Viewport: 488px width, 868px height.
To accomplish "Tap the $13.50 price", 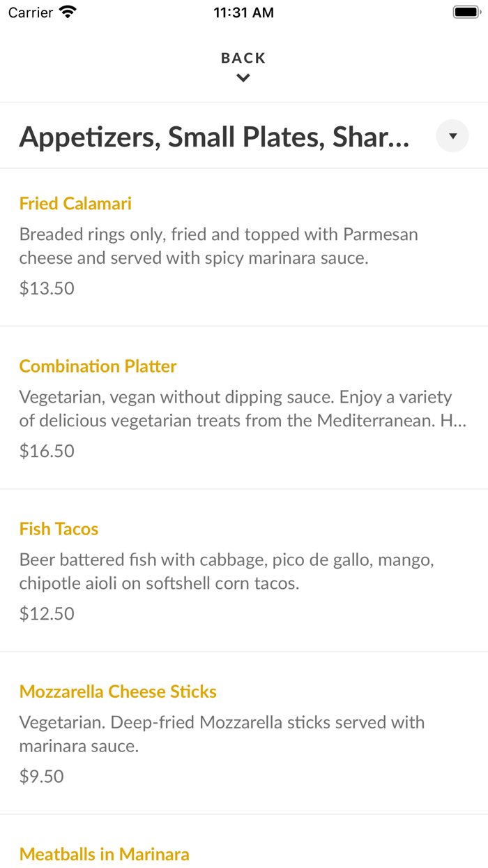I will [x=47, y=288].
